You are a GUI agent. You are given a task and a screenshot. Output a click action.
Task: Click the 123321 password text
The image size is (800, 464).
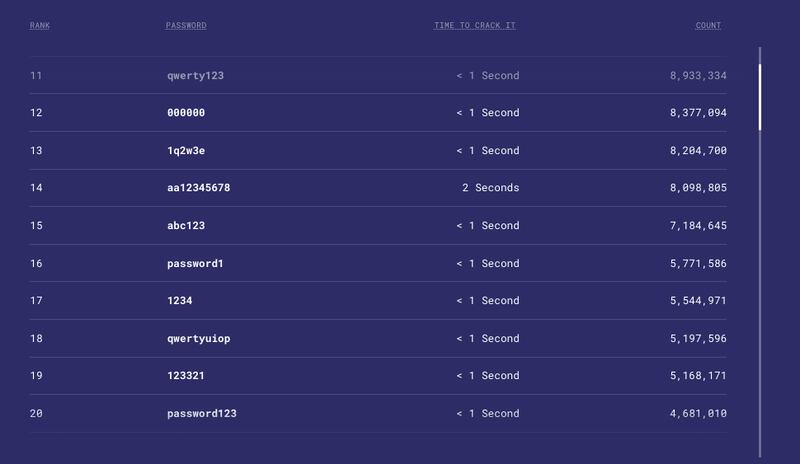tap(186, 376)
